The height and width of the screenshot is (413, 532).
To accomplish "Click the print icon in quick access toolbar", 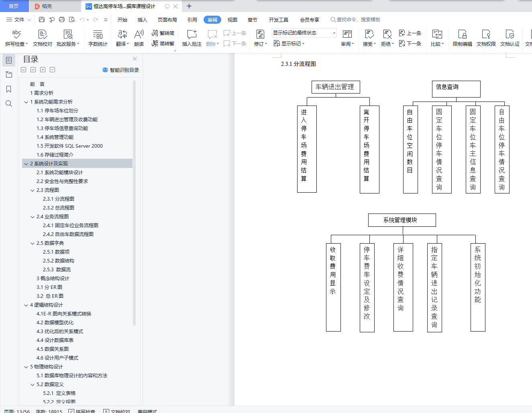I will [x=62, y=20].
